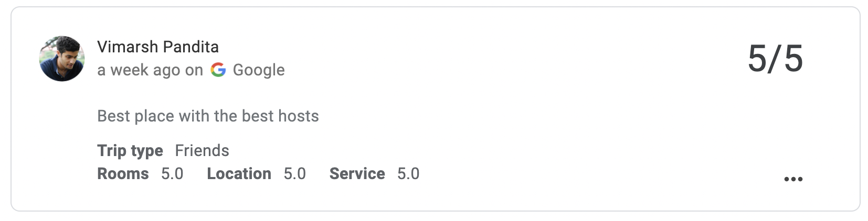Viewport: 868px width, 221px height.
Task: Click the 'a week ago on' timestamp
Action: tap(150, 70)
